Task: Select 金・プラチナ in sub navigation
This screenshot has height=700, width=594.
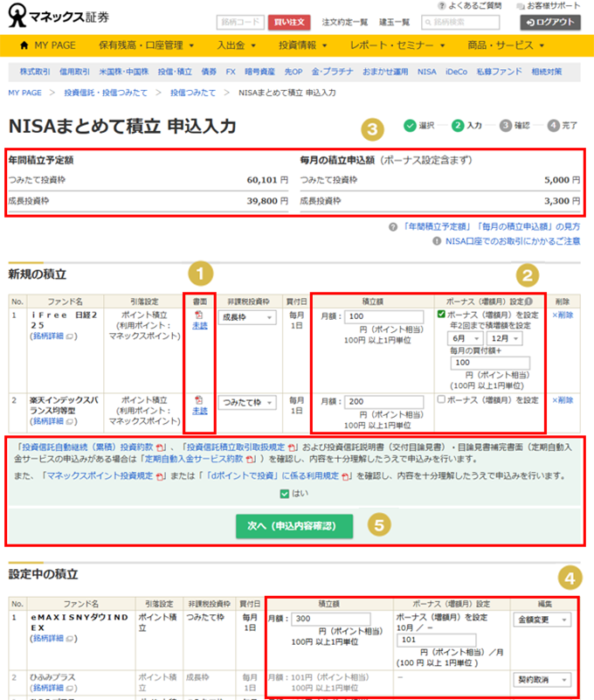Action: [332, 72]
